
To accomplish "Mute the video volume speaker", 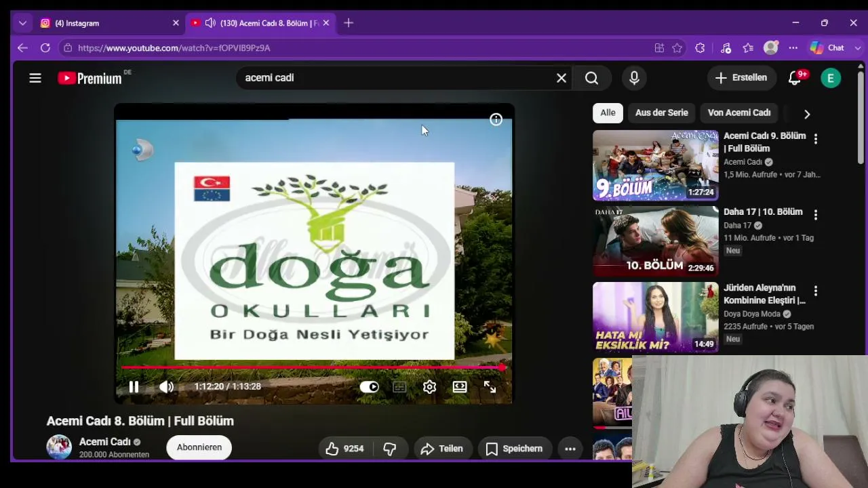I will tap(166, 387).
